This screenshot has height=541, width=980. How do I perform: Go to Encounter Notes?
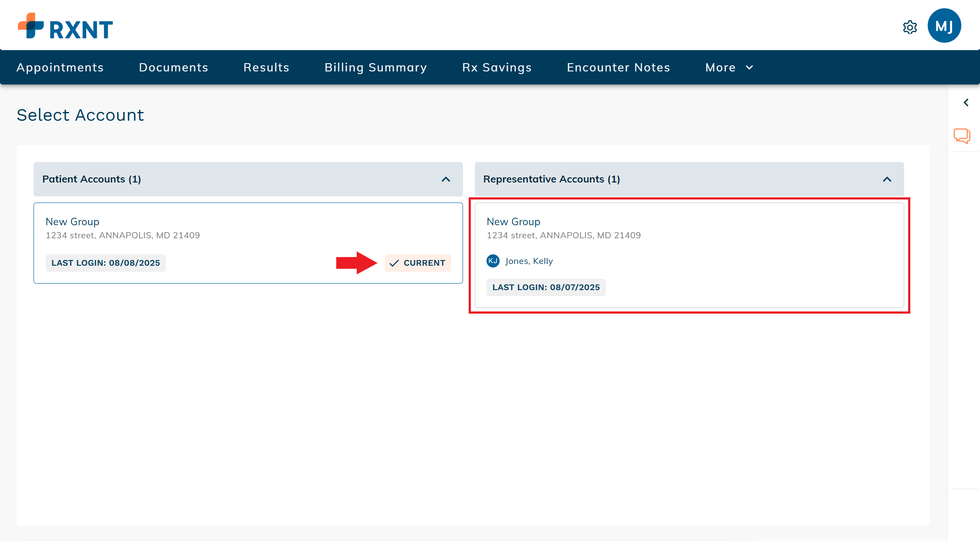[x=618, y=67]
